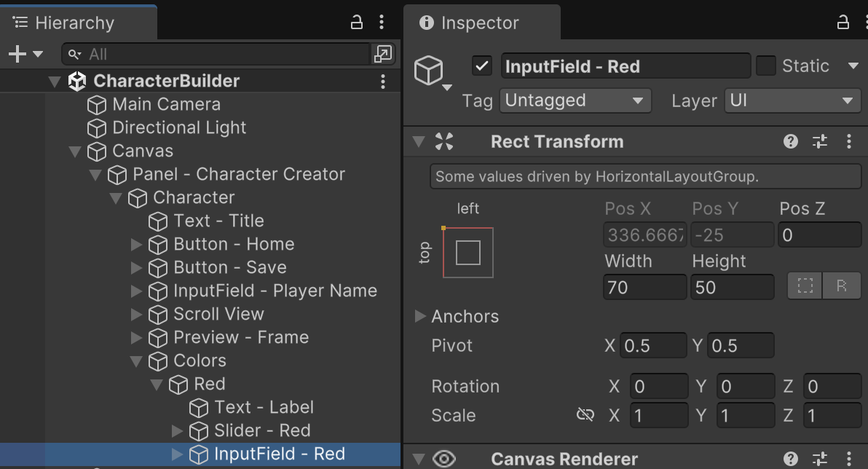The image size is (868, 469).
Task: Open the CharacterBuilder scene options menu
Action: (383, 82)
